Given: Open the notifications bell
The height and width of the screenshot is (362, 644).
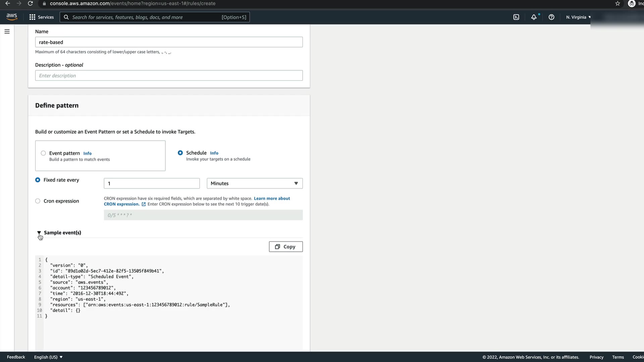Looking at the screenshot, I should point(534,17).
